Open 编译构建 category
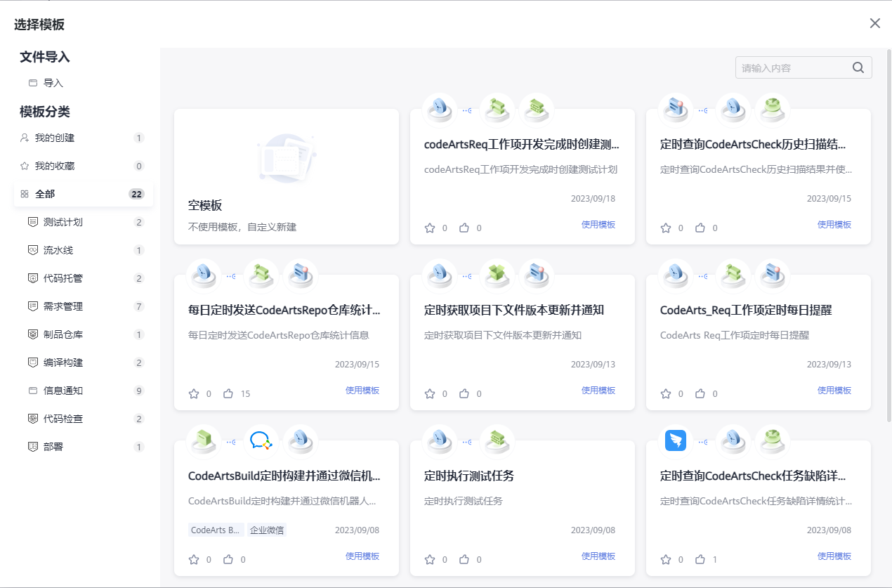Image resolution: width=892 pixels, height=588 pixels. [x=84, y=362]
